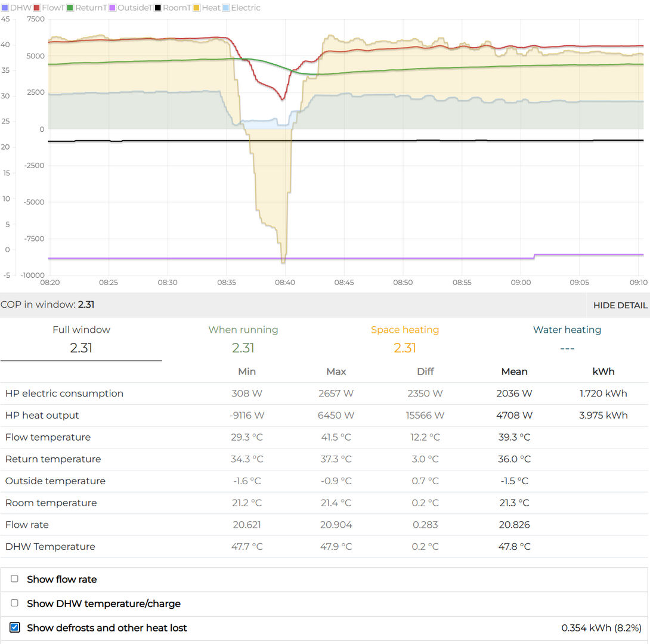Enable Show DHW temperature/charge checkbox
This screenshot has height=644, width=650.
pos(15,603)
